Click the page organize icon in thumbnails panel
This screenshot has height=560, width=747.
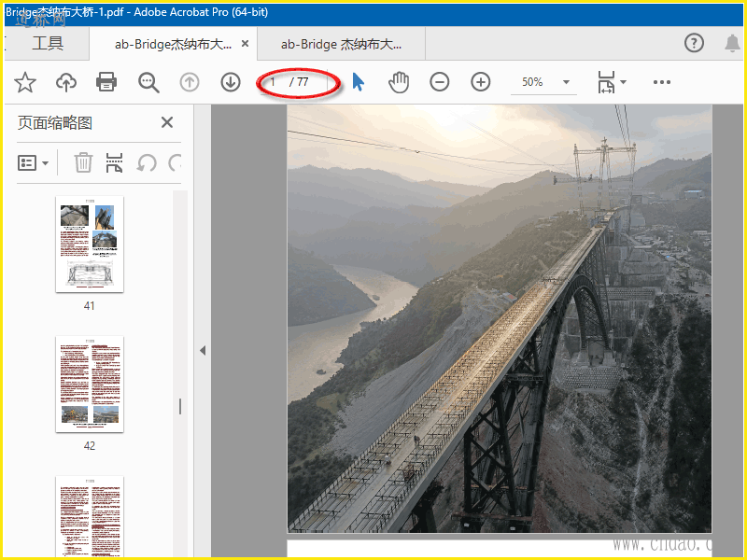tap(114, 162)
